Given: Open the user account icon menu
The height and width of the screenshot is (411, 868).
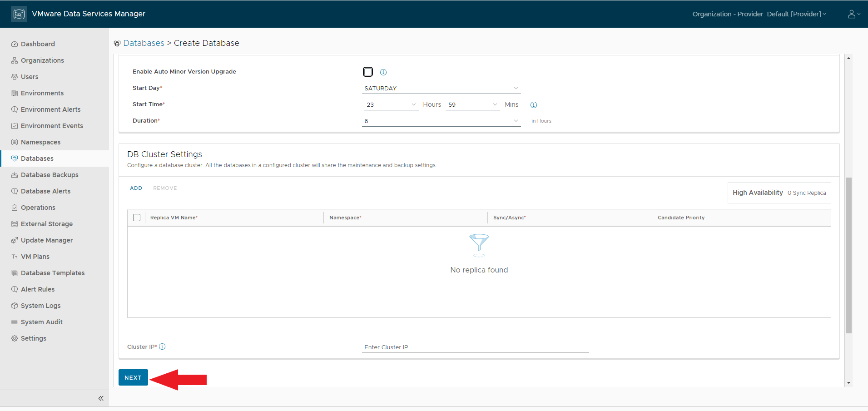Looking at the screenshot, I should (x=854, y=14).
